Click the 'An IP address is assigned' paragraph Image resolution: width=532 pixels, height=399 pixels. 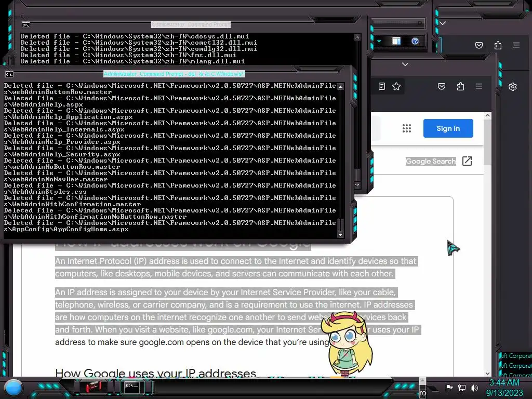coord(238,317)
